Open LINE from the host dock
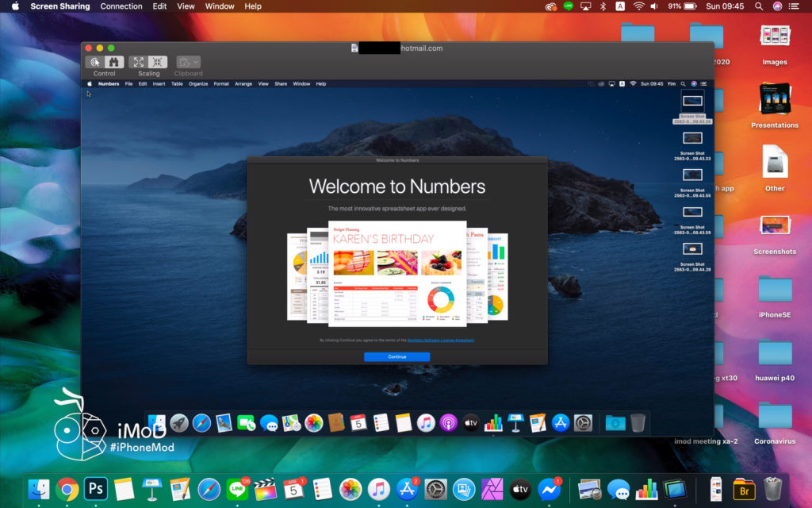 click(236, 489)
